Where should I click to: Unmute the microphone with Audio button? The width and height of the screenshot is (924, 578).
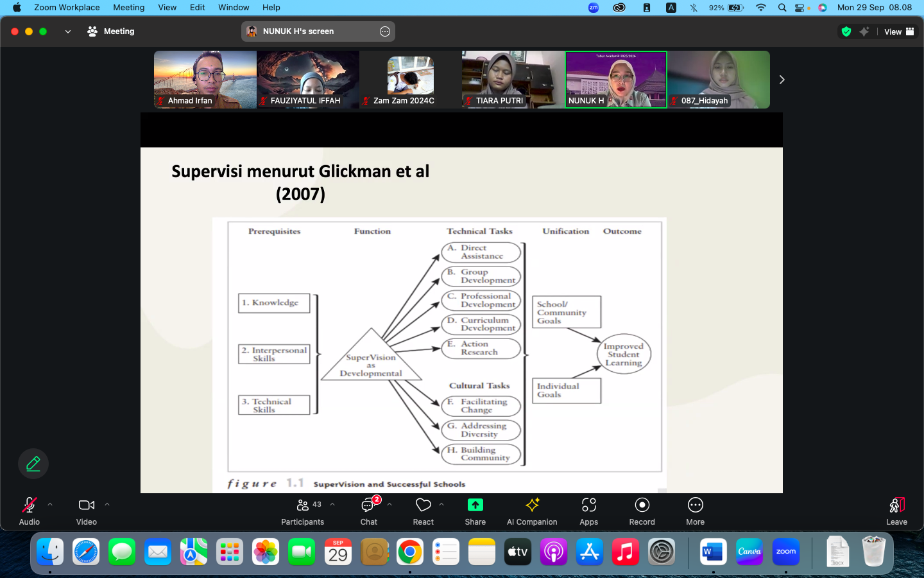29,511
